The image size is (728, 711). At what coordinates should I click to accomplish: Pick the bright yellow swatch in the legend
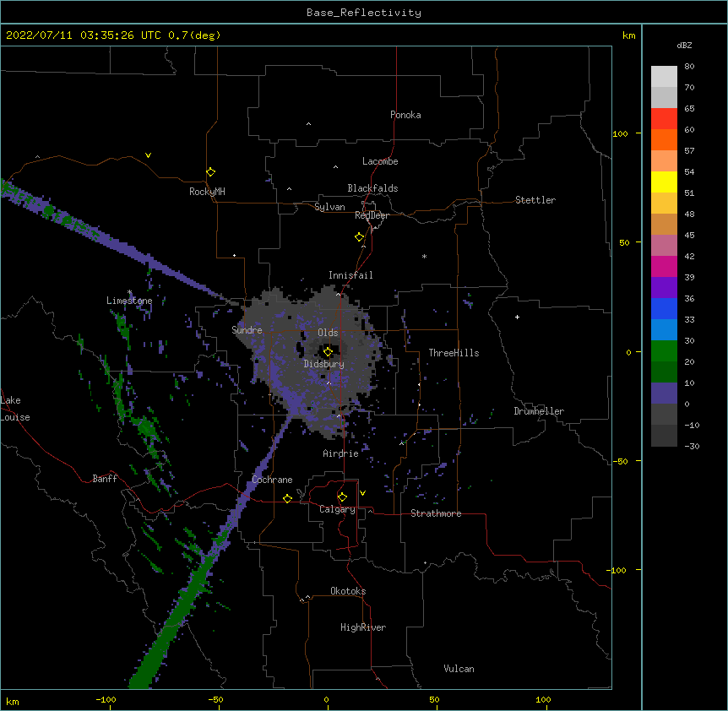664,182
